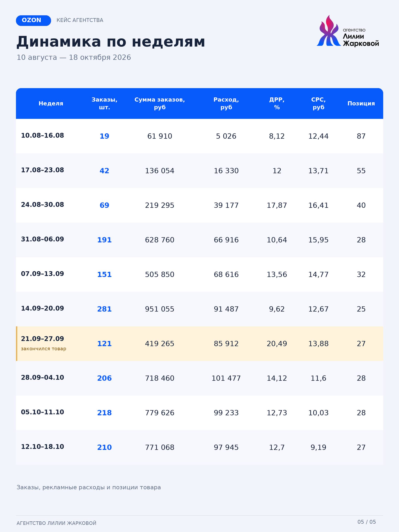
Task: Click the week '17.08–23.08' cell
Action: pyautogui.click(x=43, y=170)
